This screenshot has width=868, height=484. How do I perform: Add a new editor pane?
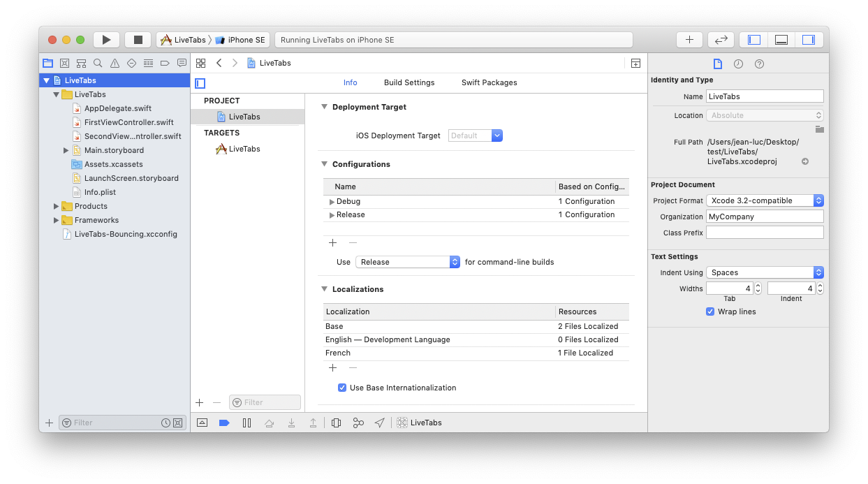coord(635,63)
